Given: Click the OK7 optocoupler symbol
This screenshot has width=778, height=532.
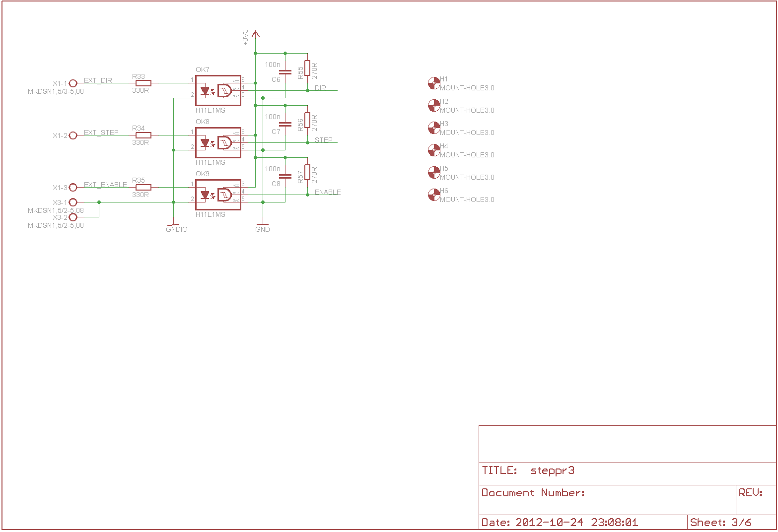Looking at the screenshot, I should tap(218, 91).
